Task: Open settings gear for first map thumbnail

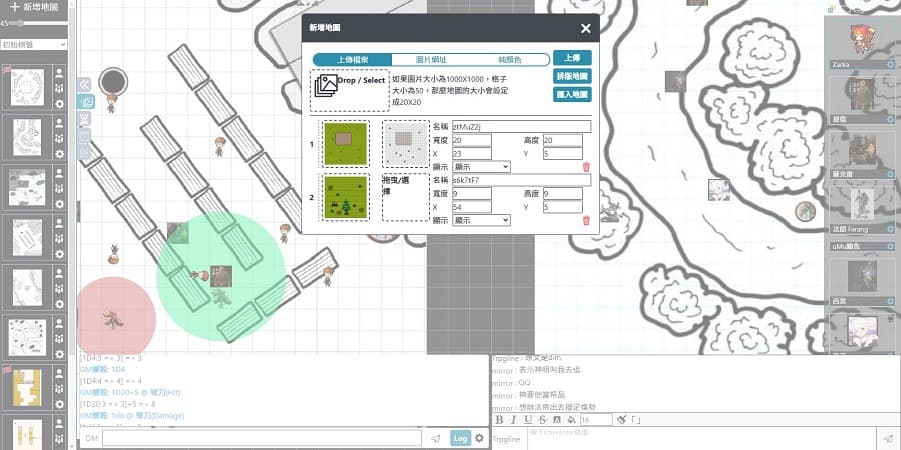Action: (x=60, y=103)
